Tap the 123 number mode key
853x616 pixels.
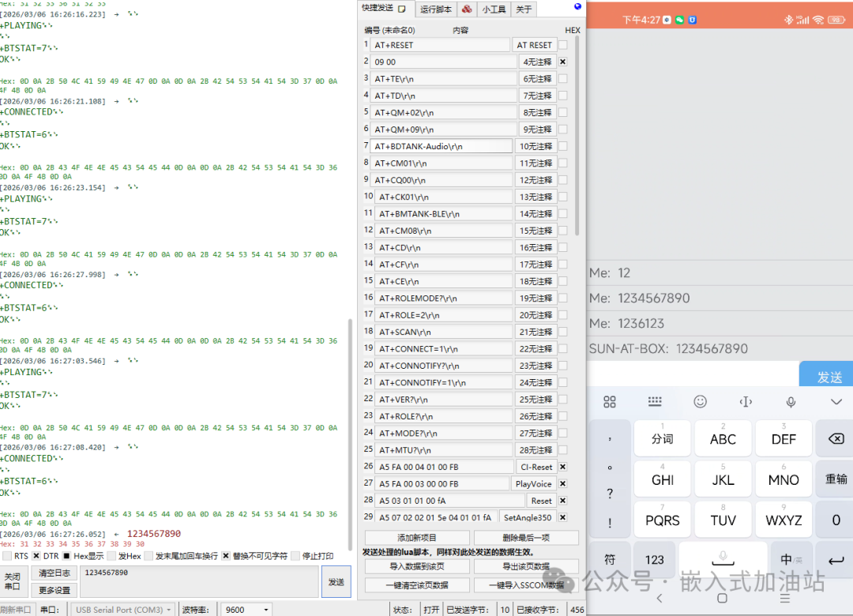pos(655,559)
